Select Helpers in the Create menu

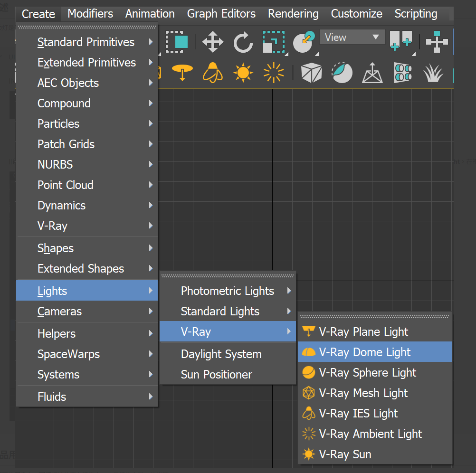click(x=87, y=333)
